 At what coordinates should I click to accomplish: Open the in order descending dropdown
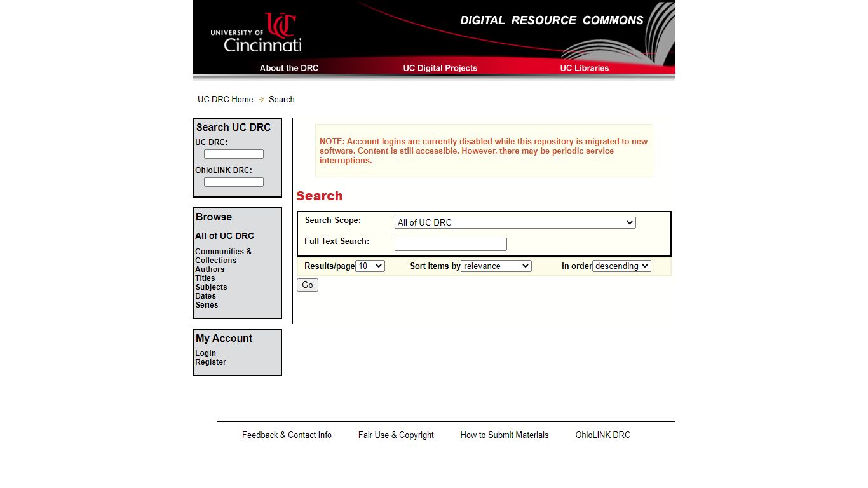(622, 266)
